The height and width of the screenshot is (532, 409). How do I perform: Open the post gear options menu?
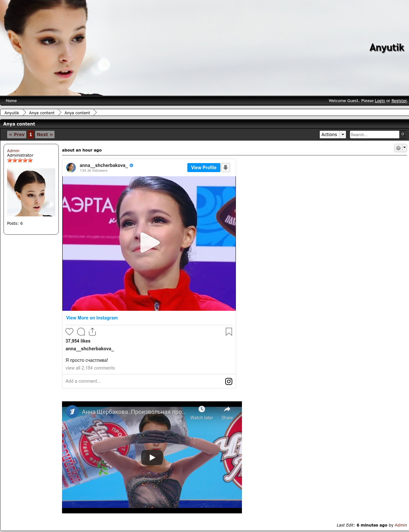point(400,148)
